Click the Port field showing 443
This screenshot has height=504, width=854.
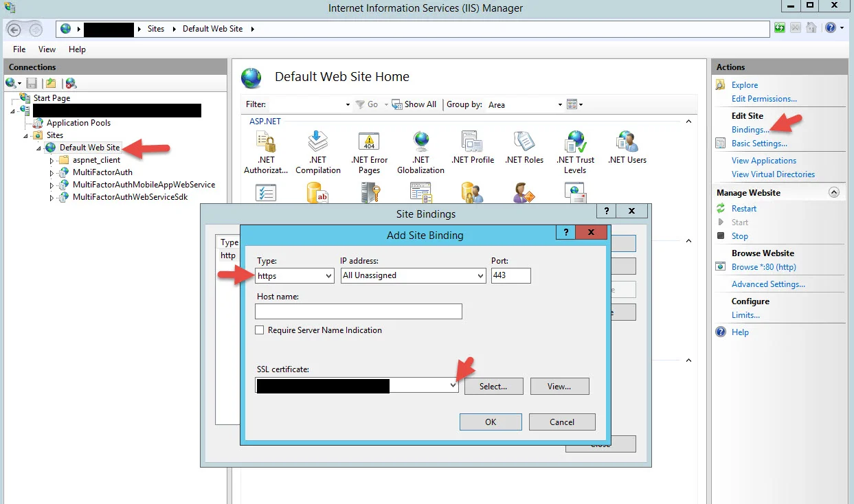click(x=511, y=275)
